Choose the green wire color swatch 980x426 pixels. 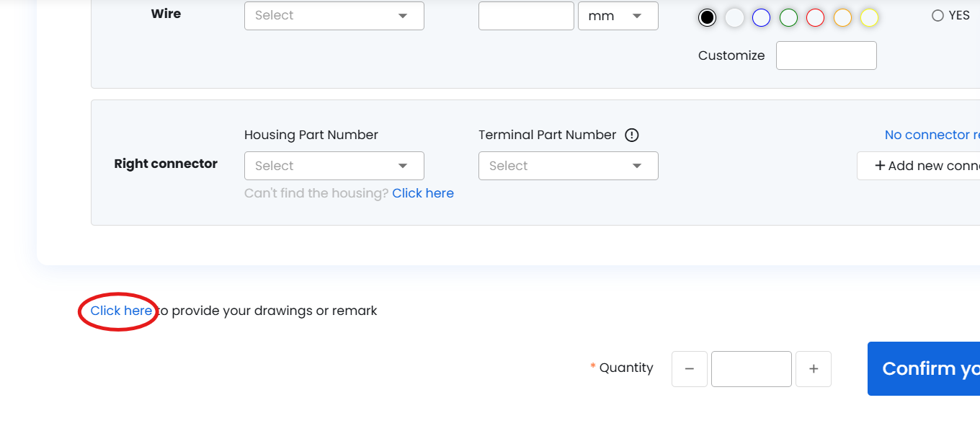(788, 18)
